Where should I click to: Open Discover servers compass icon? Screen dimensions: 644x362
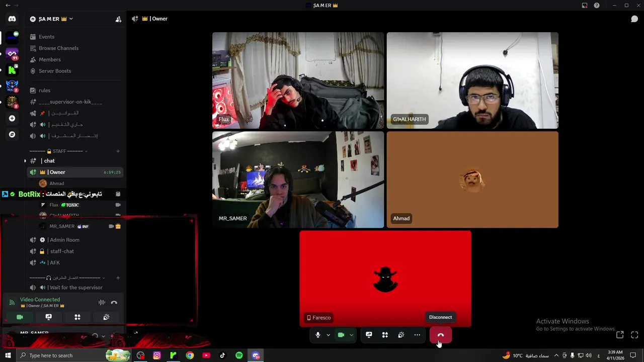12,134
